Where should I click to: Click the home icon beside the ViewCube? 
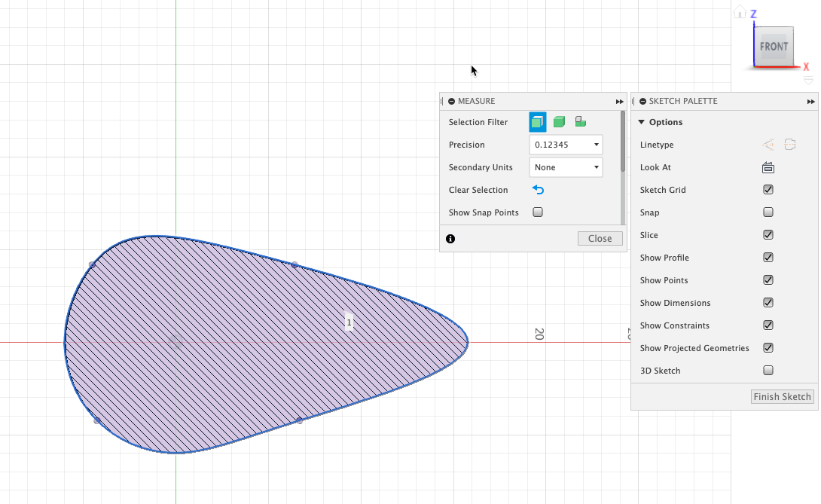(x=739, y=11)
